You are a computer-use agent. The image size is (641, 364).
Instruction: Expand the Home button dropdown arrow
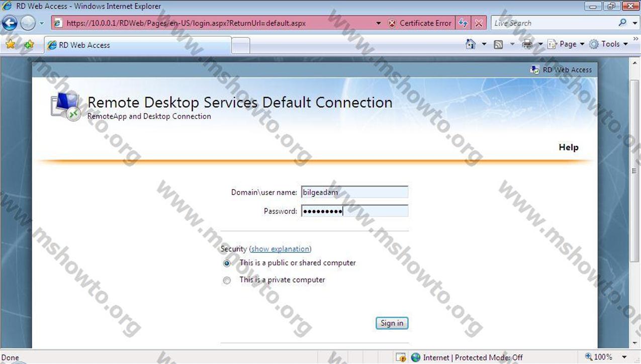(x=484, y=44)
